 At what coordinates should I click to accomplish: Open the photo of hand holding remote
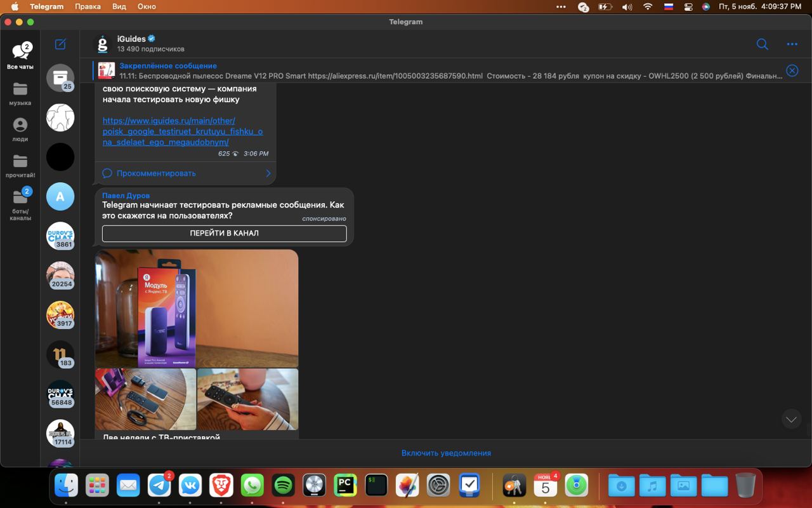pos(247,399)
